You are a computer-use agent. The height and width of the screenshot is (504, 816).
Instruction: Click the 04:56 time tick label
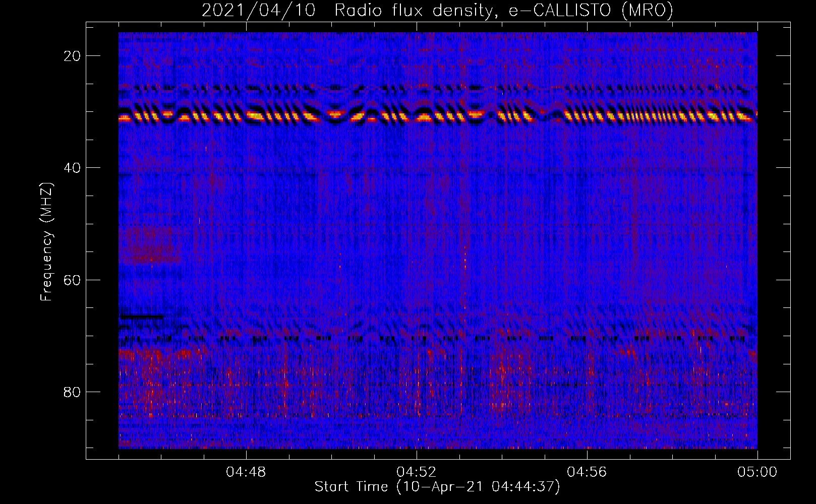587,472
